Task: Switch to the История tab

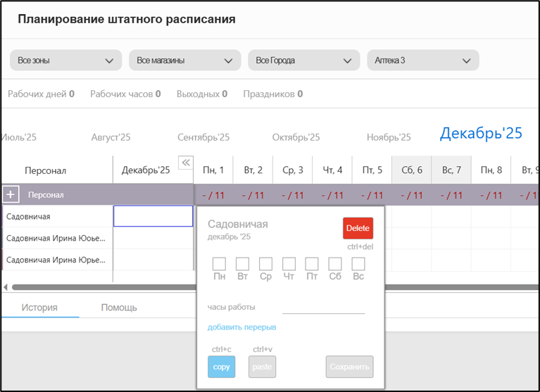Action: (39, 308)
